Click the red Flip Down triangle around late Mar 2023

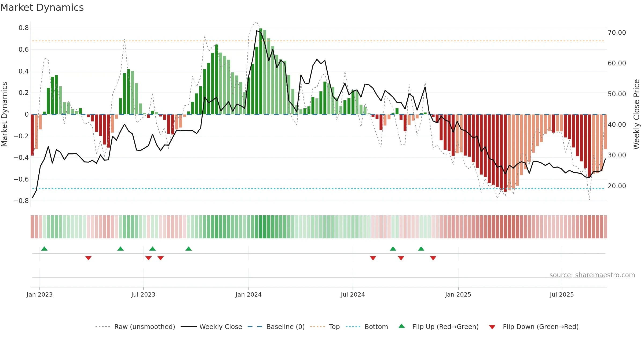pos(89,258)
